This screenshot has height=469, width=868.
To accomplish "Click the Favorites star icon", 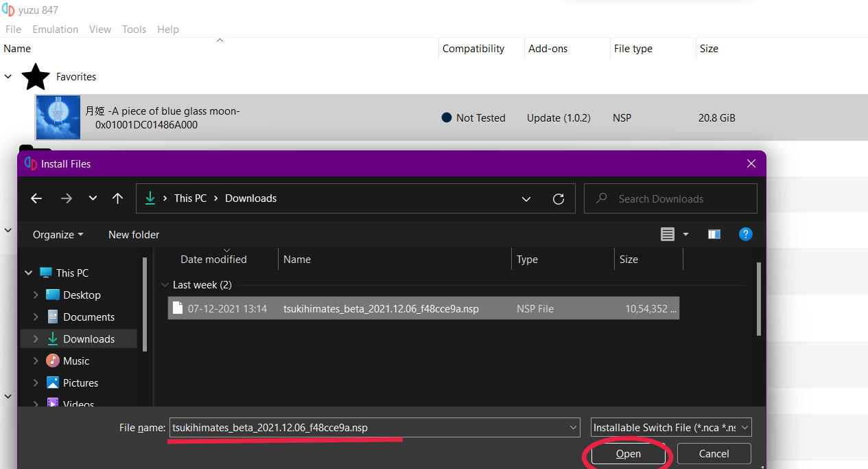I will point(36,77).
